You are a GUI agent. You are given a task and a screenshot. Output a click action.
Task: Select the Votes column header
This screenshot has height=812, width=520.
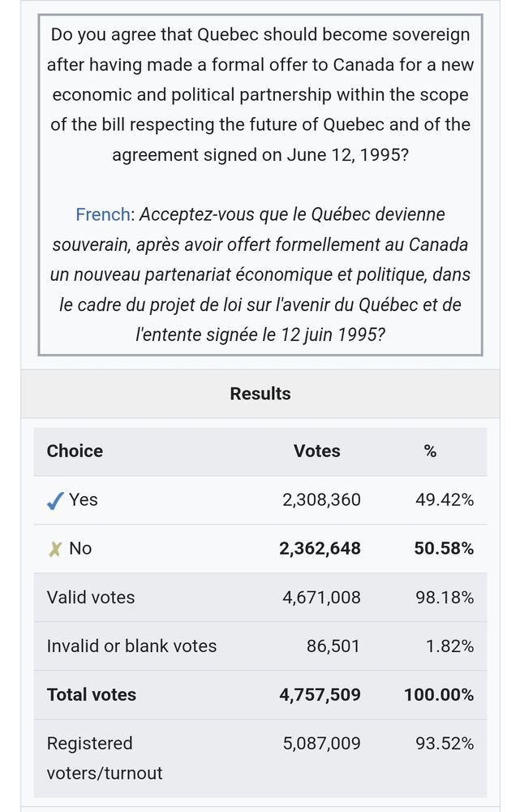coord(316,451)
